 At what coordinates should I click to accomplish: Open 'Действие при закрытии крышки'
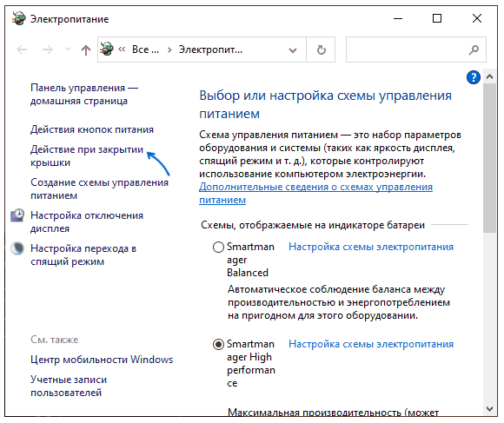pyautogui.click(x=87, y=155)
